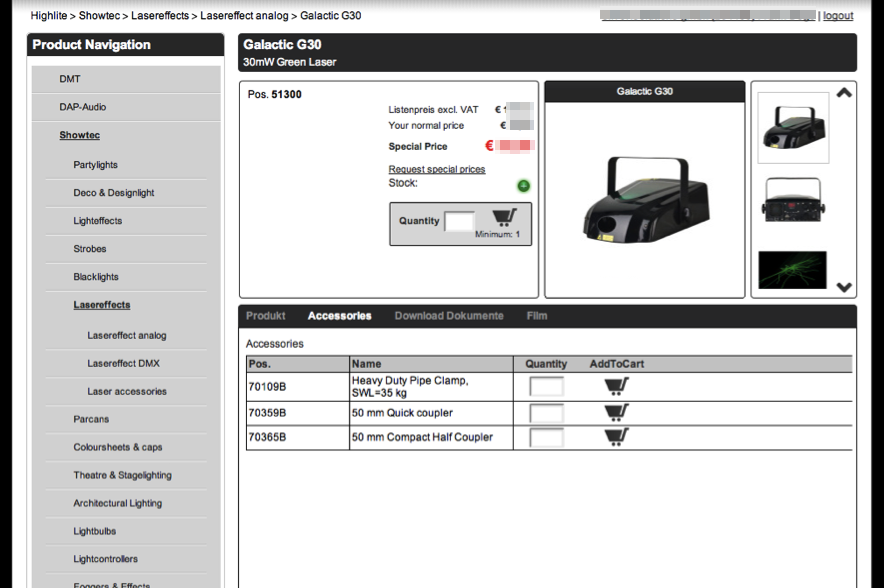Viewport: 884px width, 588px height.
Task: Open the Coloursheets & caps category
Action: point(118,447)
